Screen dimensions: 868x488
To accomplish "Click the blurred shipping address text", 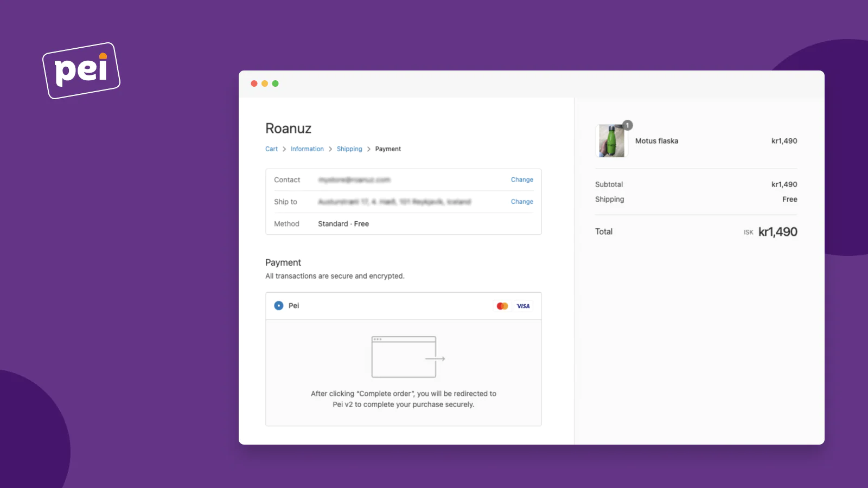I will (x=394, y=202).
